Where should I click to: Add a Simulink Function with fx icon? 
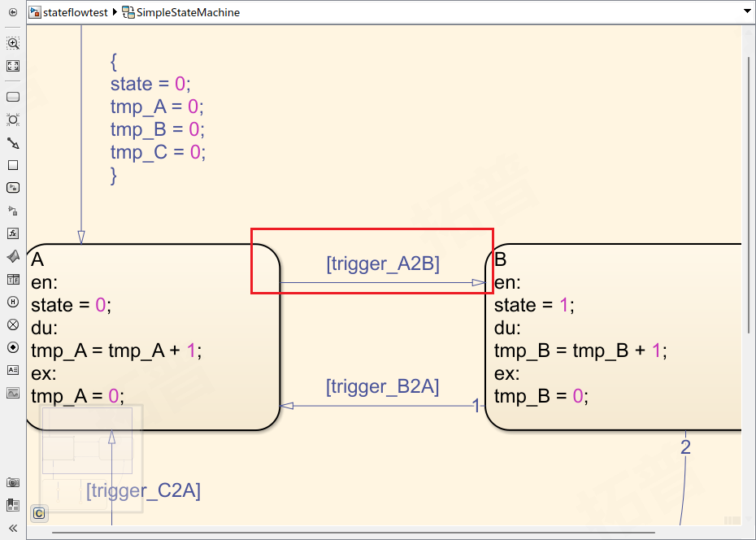pos(12,233)
